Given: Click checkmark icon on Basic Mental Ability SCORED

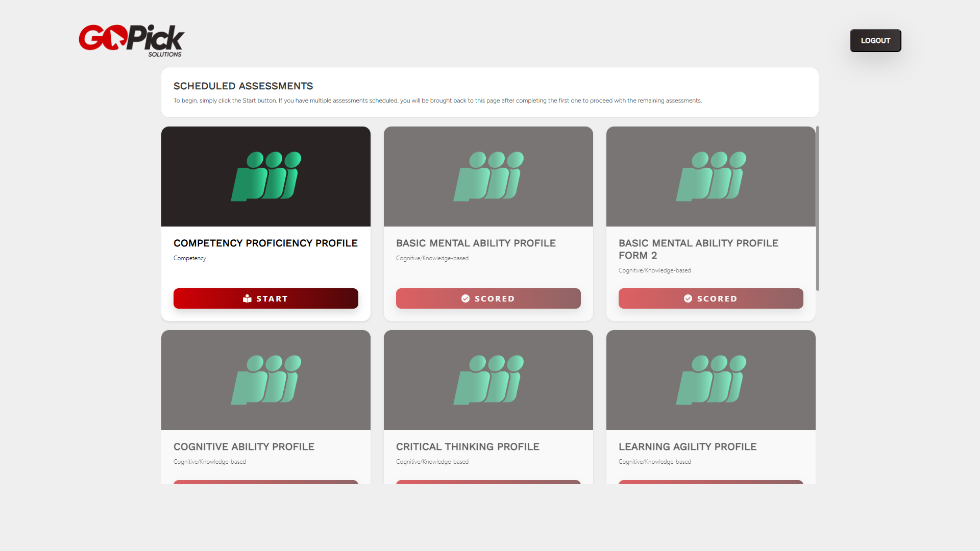Looking at the screenshot, I should point(465,298).
